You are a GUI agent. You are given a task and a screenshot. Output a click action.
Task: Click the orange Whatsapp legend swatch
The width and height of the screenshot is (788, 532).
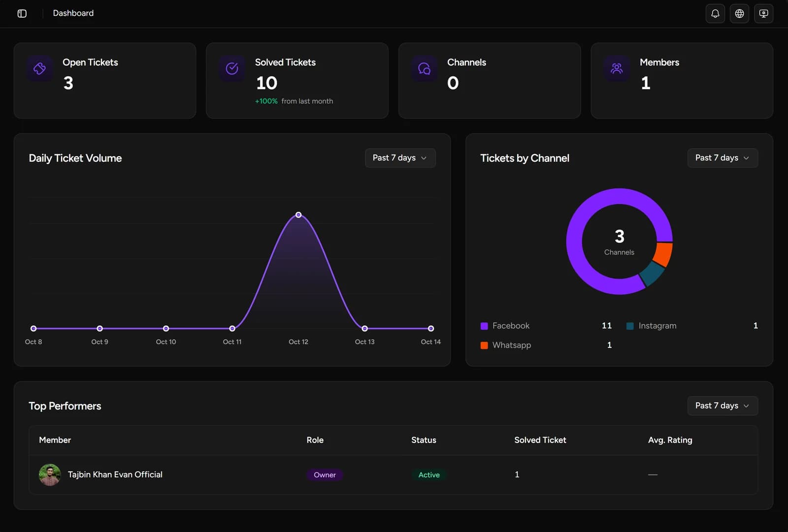(x=484, y=345)
